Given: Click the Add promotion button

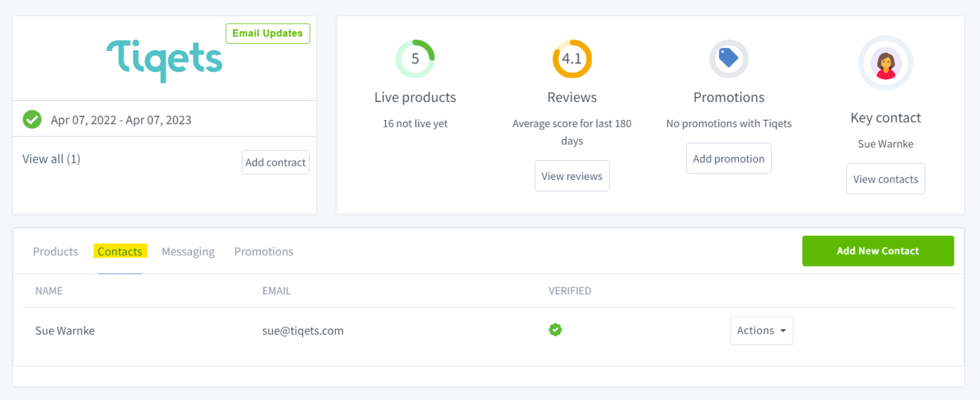Looking at the screenshot, I should pos(729,159).
